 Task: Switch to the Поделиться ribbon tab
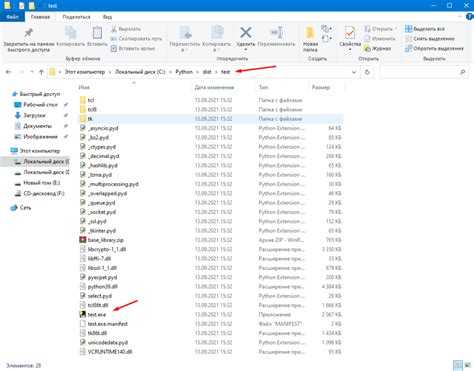tap(76, 17)
